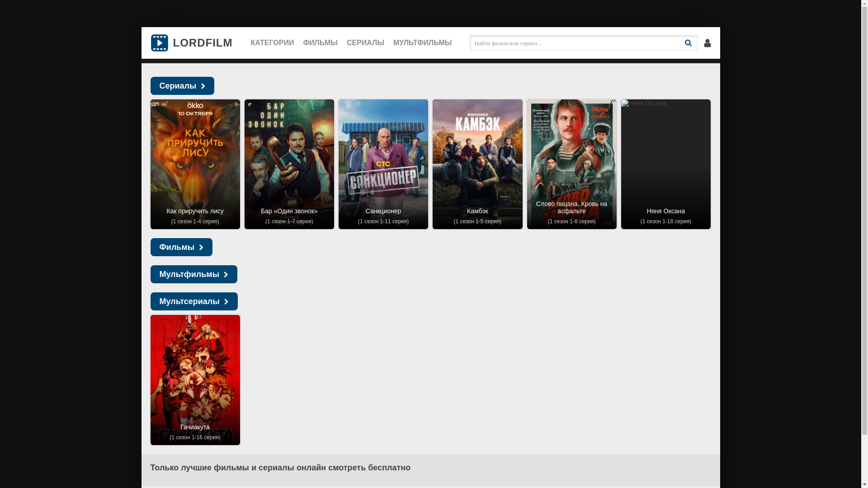The height and width of the screenshot is (488, 868).
Task: Expand the Мультсериалы section button
Action: (x=194, y=301)
